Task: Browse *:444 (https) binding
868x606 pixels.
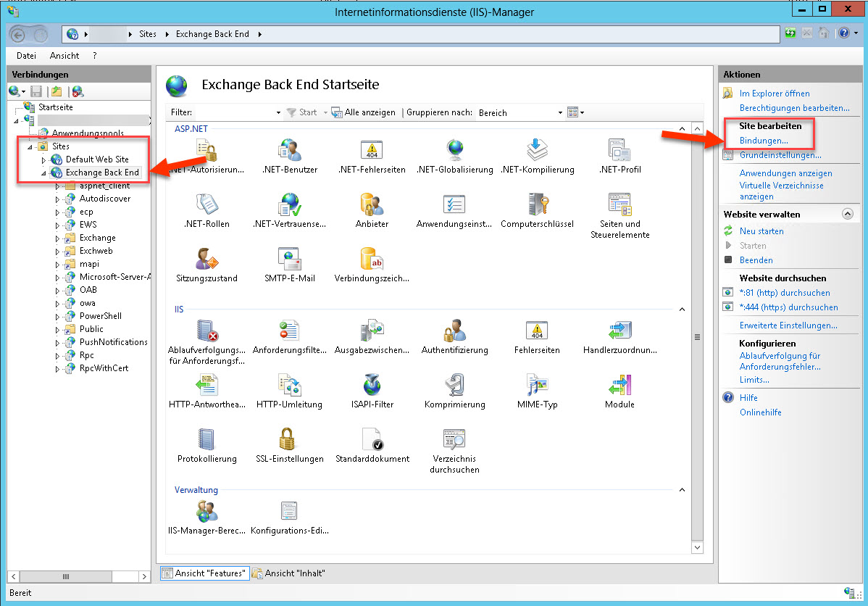Action: (x=789, y=307)
